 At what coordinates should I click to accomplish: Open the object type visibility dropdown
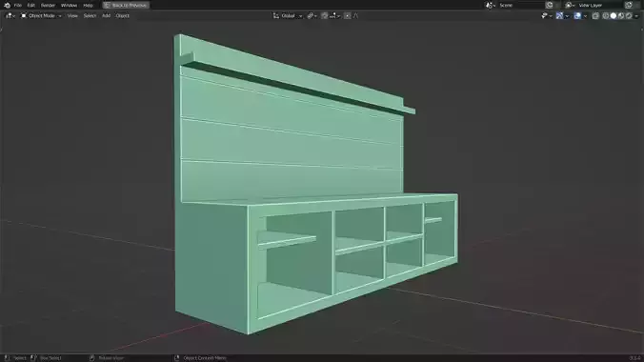(x=546, y=15)
